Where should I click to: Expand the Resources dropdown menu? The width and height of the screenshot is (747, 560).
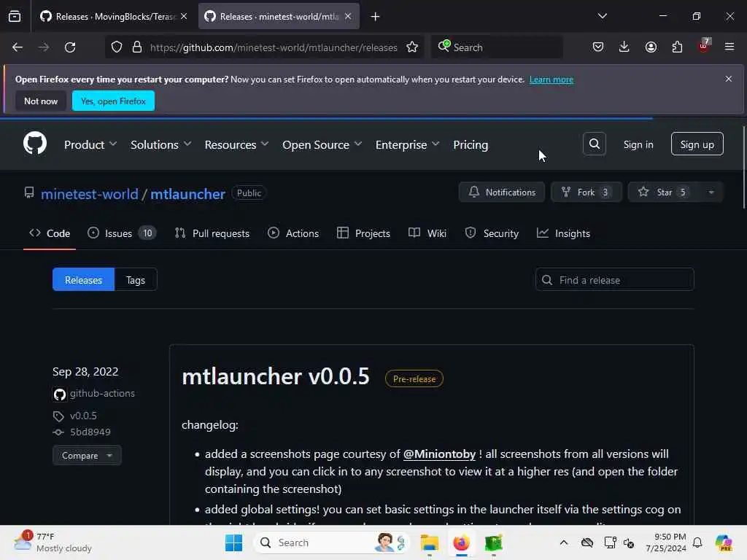coord(236,145)
